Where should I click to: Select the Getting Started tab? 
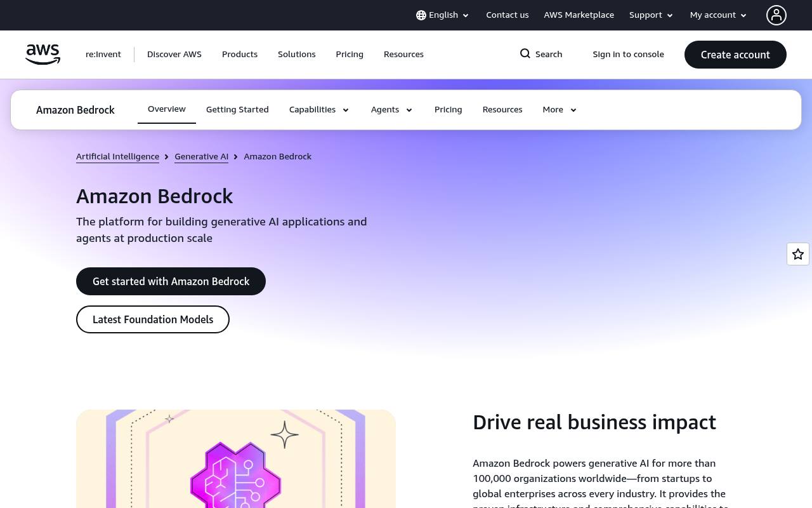[x=237, y=110]
